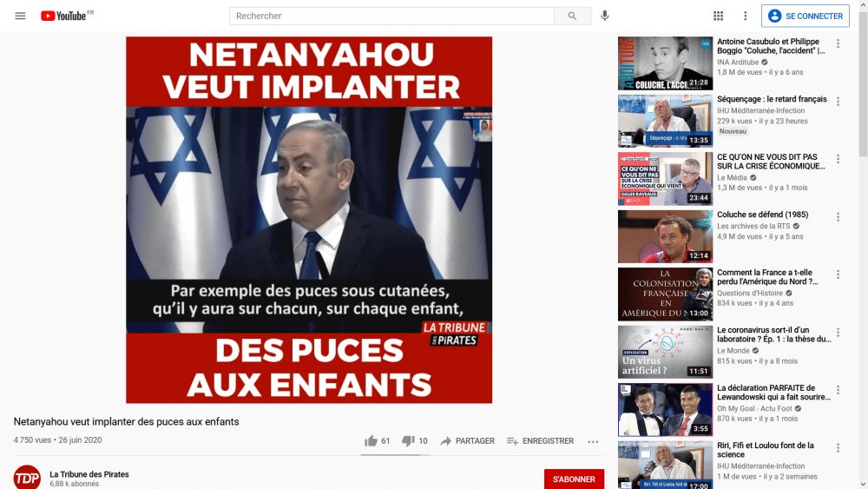The height and width of the screenshot is (489, 868).
Task: Open the Séquençage le retard français thumbnail
Action: tap(665, 121)
